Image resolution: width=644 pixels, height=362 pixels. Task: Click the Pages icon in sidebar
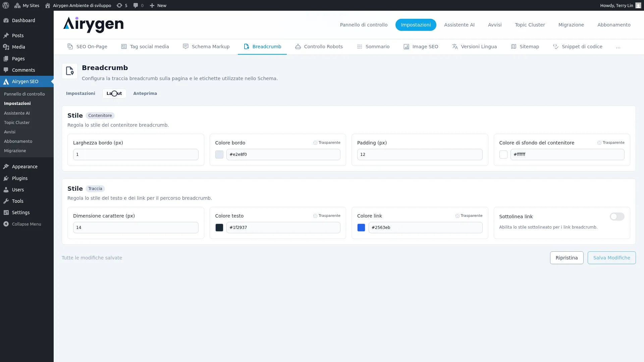click(x=6, y=59)
